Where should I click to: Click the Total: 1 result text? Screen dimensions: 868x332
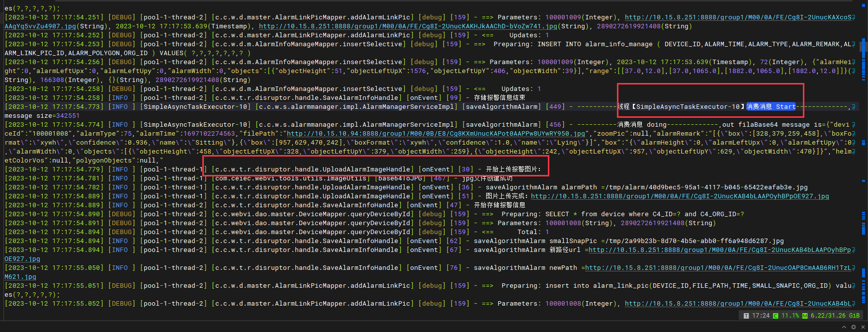(533, 232)
